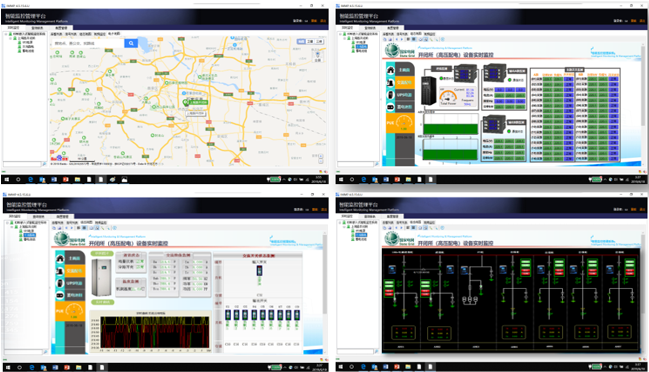The width and height of the screenshot is (649, 372).
Task: Click the home navigation icon in the top-right window
Action: tap(390, 70)
